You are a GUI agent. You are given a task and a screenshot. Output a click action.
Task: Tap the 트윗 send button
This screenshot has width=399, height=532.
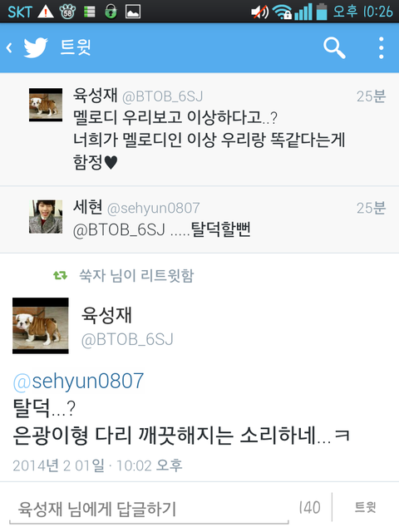click(x=366, y=507)
